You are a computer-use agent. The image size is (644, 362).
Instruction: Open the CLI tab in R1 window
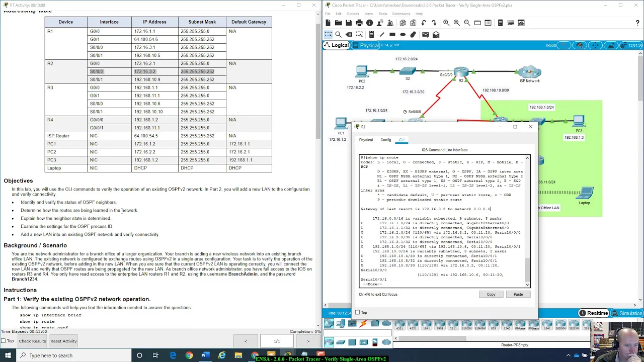click(x=401, y=140)
